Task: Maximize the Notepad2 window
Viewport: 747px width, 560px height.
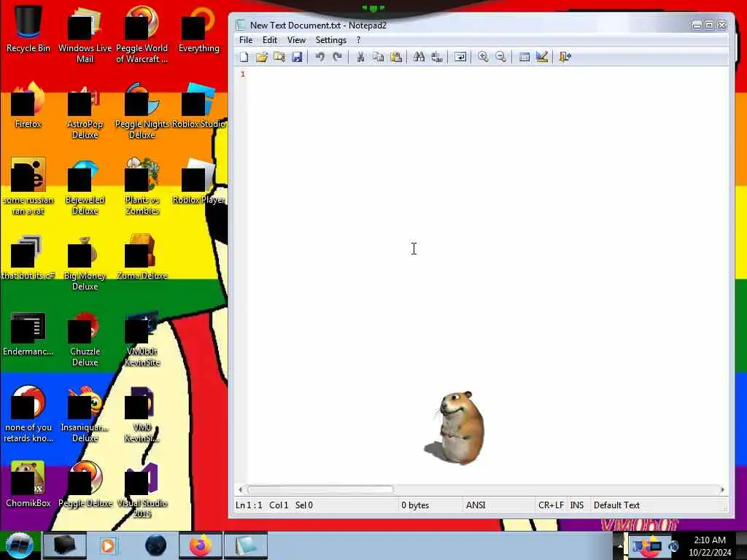Action: pyautogui.click(x=709, y=26)
